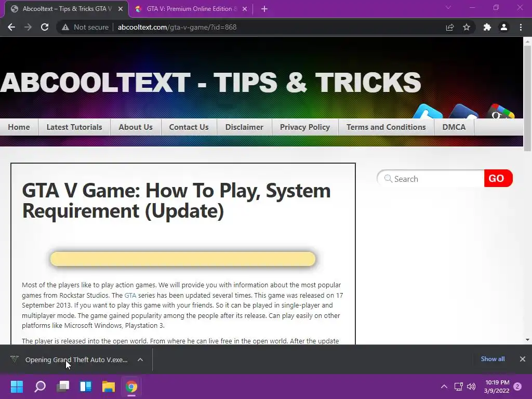Click the browser forward arrow
The image size is (532, 399).
pos(28,27)
